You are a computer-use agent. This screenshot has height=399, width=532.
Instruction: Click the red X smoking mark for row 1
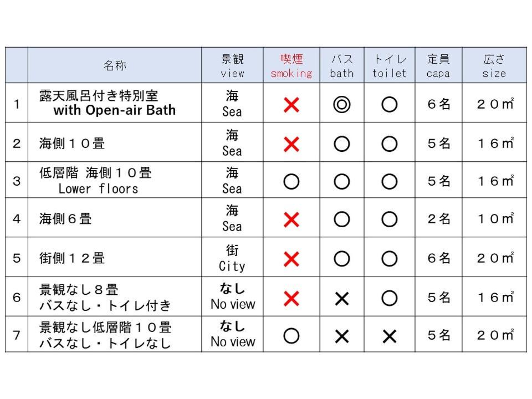(291, 104)
